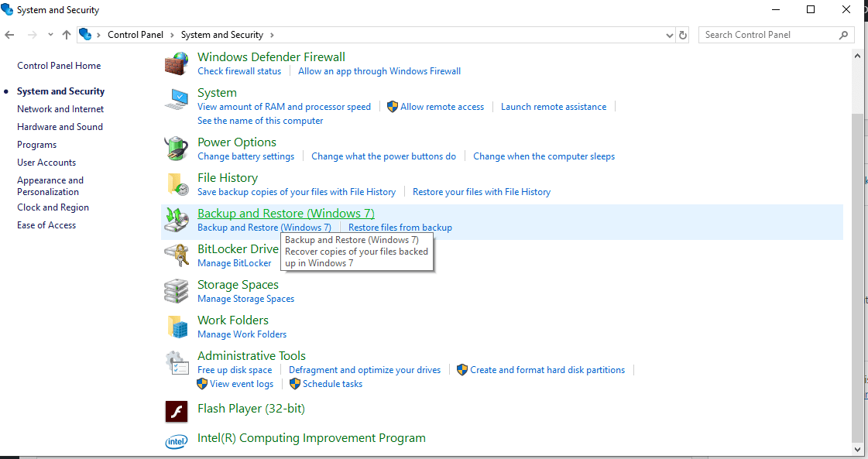
Task: Click the Search Control Panel field
Action: click(769, 35)
